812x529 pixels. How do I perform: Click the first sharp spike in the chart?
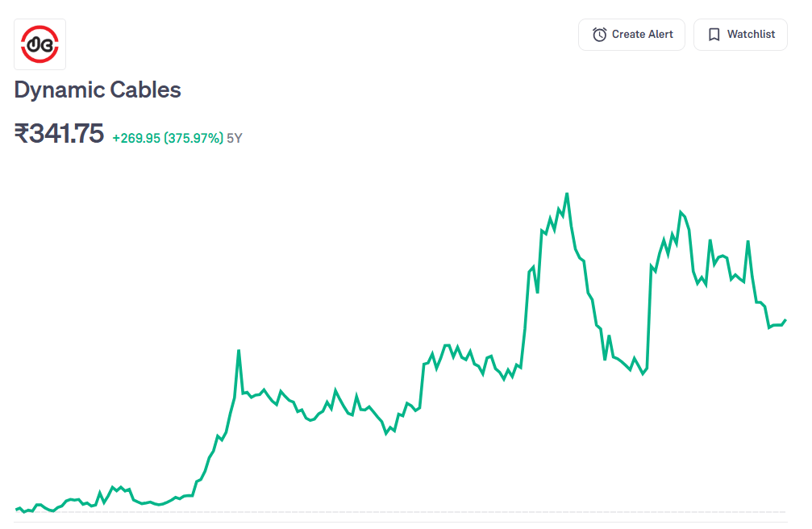coord(239,351)
